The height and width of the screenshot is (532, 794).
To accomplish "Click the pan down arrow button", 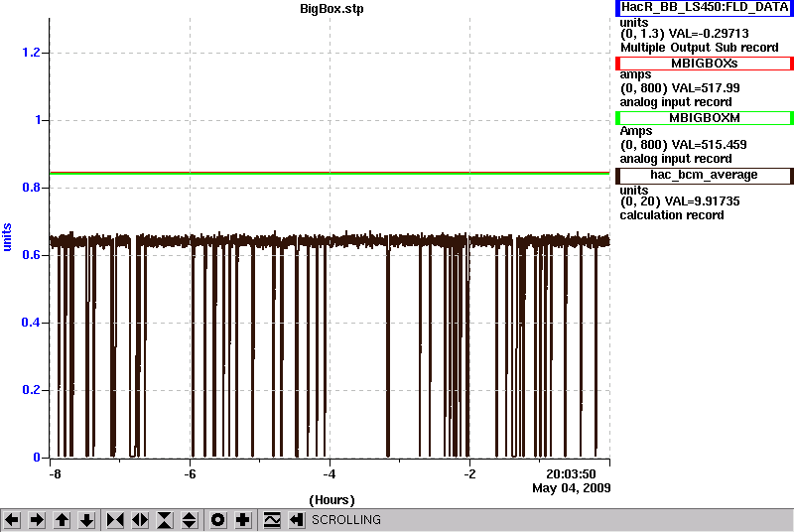I will [x=87, y=520].
